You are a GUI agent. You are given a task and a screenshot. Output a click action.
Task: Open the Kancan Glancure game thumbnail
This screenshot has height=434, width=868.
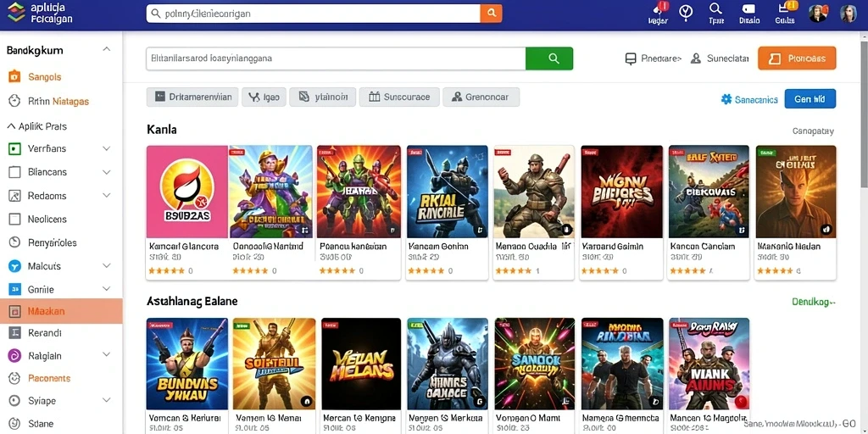pos(187,192)
